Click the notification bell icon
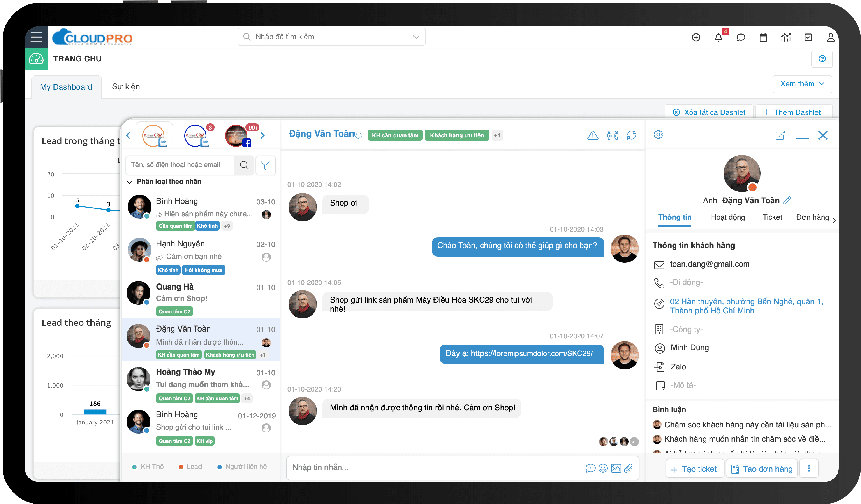Viewport: 861px width, 504px height. [718, 38]
